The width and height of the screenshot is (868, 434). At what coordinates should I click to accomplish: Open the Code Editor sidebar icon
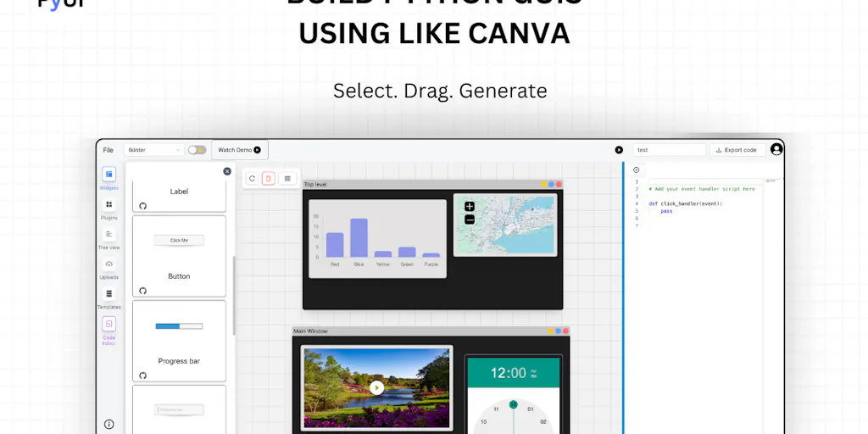point(109,324)
